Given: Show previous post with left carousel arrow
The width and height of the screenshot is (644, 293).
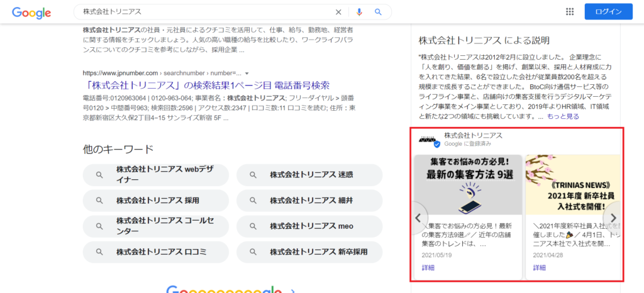Looking at the screenshot, I should click(418, 218).
